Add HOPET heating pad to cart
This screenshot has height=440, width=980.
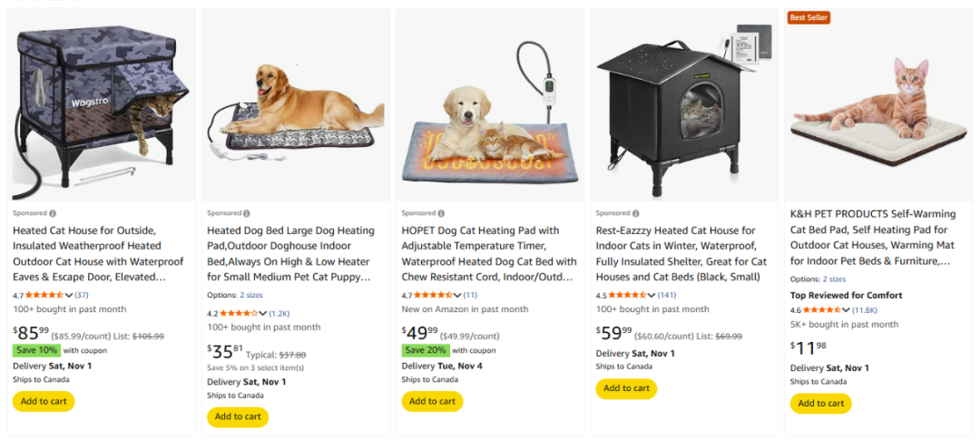[x=432, y=401]
